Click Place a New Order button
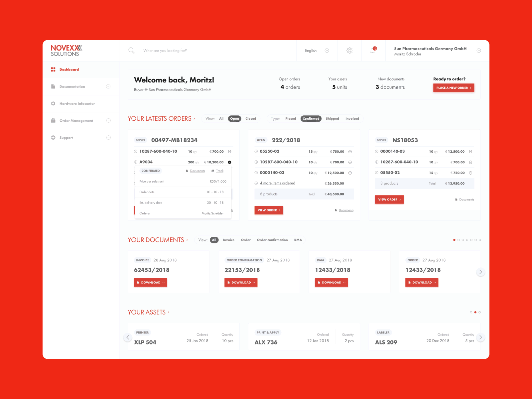Viewport: 532px width, 399px height. click(x=454, y=88)
